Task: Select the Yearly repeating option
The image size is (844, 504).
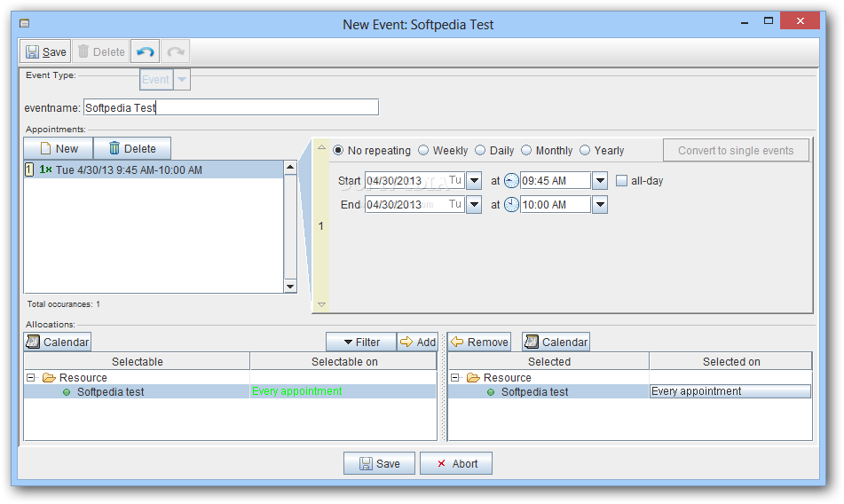Action: pyautogui.click(x=585, y=150)
